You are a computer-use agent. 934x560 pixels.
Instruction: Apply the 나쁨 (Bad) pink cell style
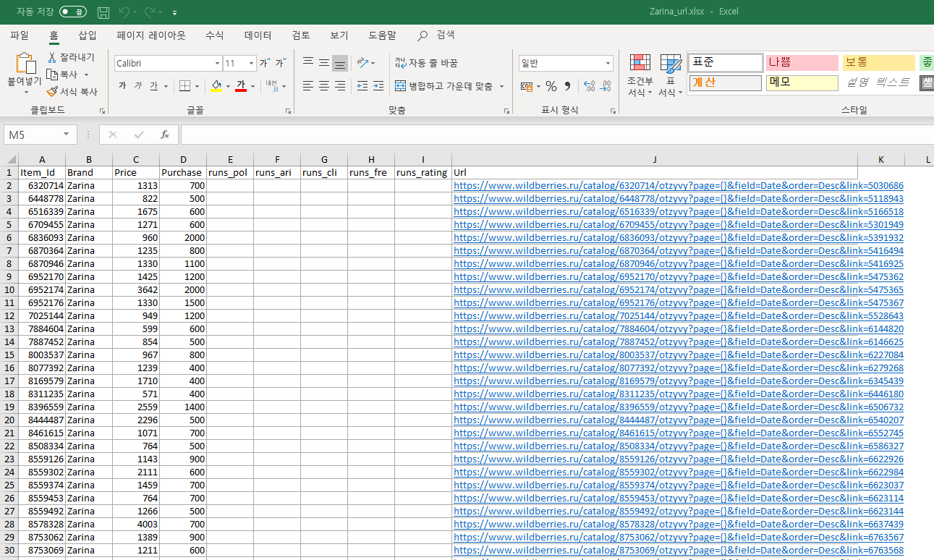(x=802, y=63)
